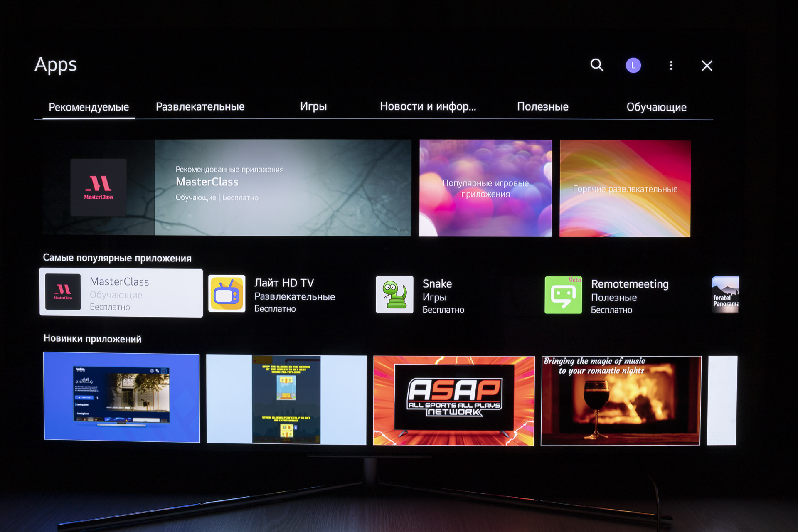Open the blue TV preview new app thumbnail
Screen dimensions: 798x532
tap(121, 397)
